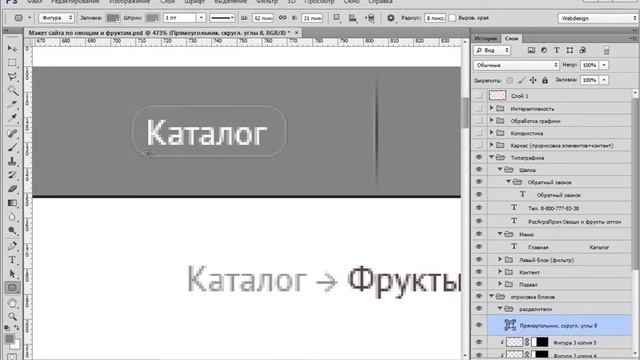The width and height of the screenshot is (640, 360).
Task: Select the Dodge tool
Action: (x=12, y=231)
